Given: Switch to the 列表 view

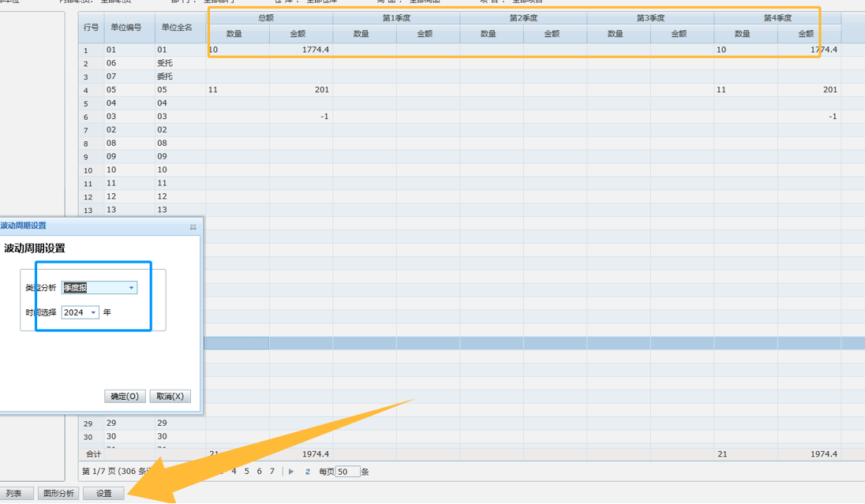Looking at the screenshot, I should pyautogui.click(x=14, y=494).
